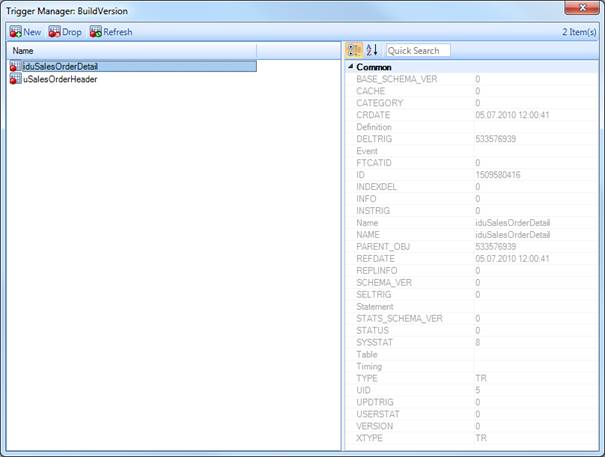The height and width of the screenshot is (457, 605).
Task: Select the UID property row
Action: [x=471, y=390]
